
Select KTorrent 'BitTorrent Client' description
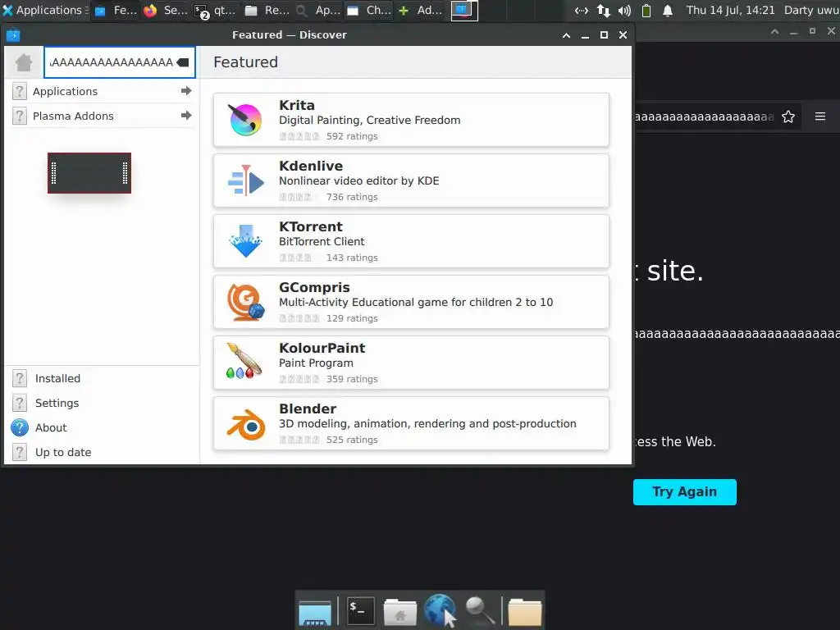(x=322, y=242)
